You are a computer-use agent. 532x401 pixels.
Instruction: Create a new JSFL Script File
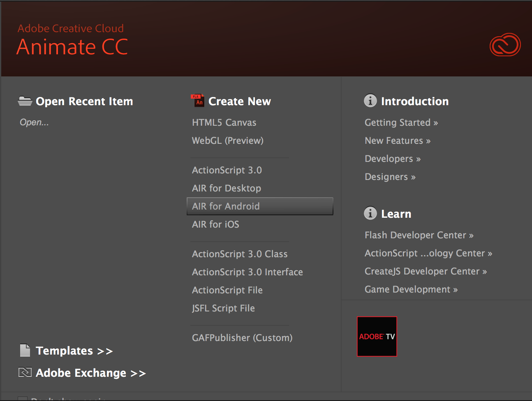pyautogui.click(x=223, y=308)
